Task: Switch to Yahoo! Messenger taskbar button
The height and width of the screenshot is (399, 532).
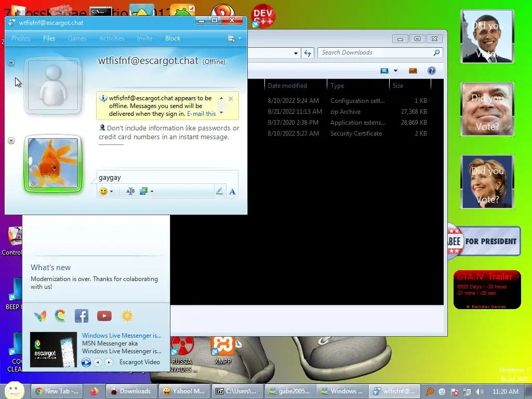Action: [185, 391]
